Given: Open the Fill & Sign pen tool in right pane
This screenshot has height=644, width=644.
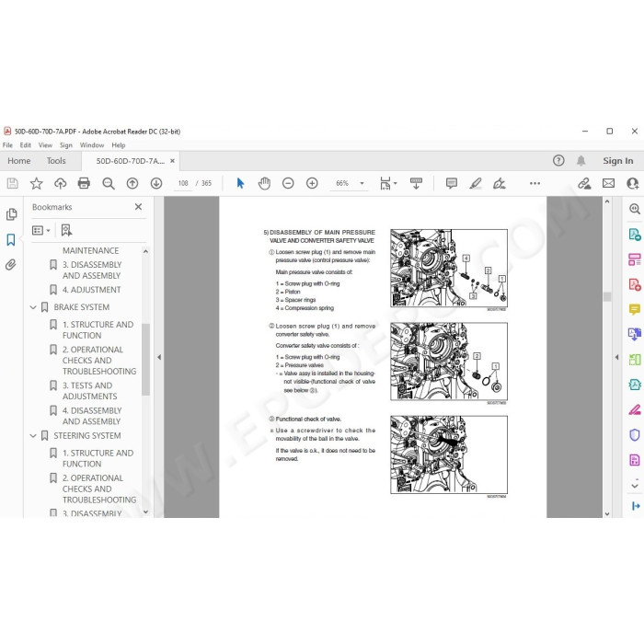Looking at the screenshot, I should (635, 409).
